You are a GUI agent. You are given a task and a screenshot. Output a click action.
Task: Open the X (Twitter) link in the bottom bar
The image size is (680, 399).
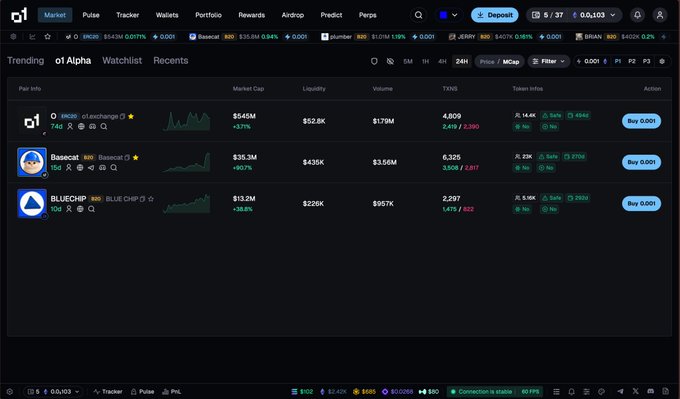(636, 392)
